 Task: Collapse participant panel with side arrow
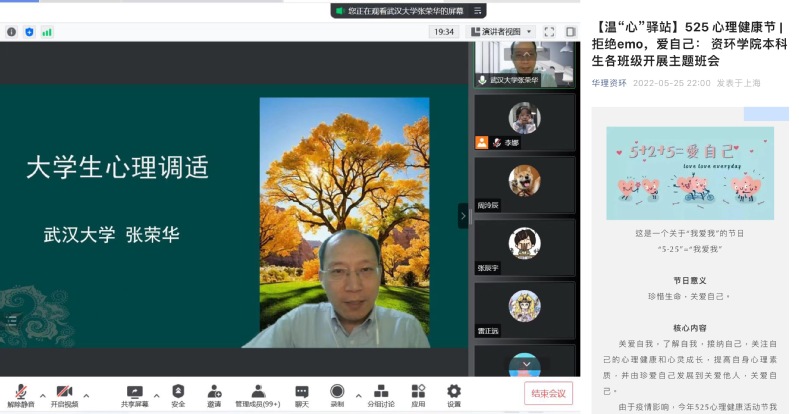coord(463,215)
